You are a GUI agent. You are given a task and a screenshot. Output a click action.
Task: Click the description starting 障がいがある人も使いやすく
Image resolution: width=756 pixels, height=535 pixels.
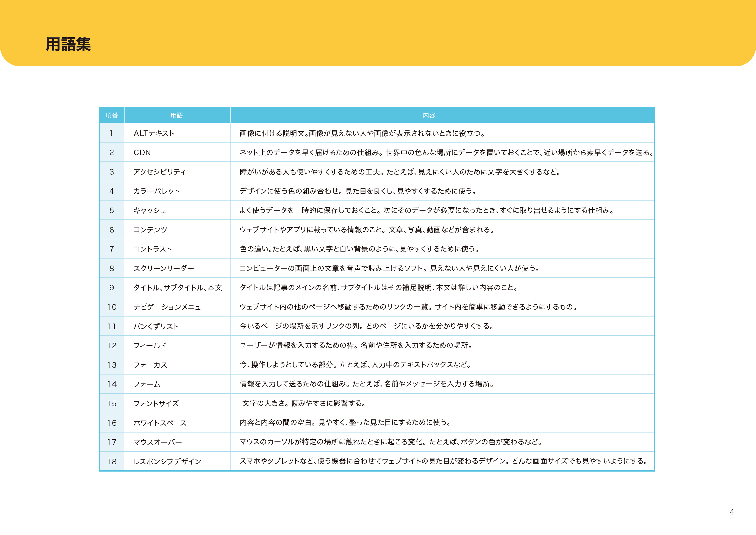tap(400, 172)
